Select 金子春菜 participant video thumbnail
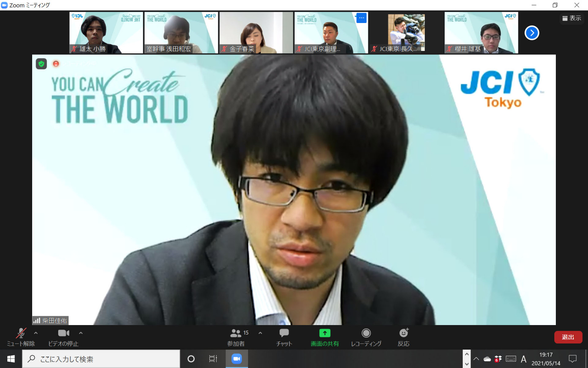This screenshot has height=368, width=588. tap(256, 33)
